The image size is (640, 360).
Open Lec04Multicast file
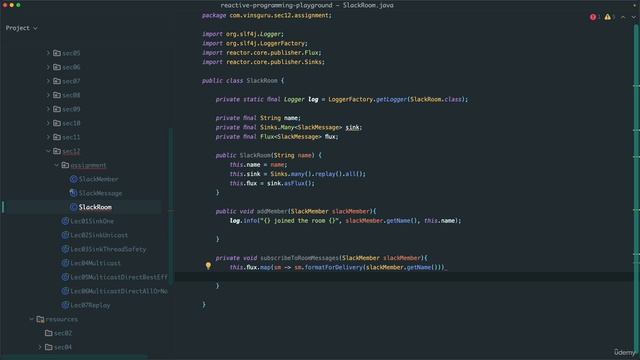click(x=95, y=263)
